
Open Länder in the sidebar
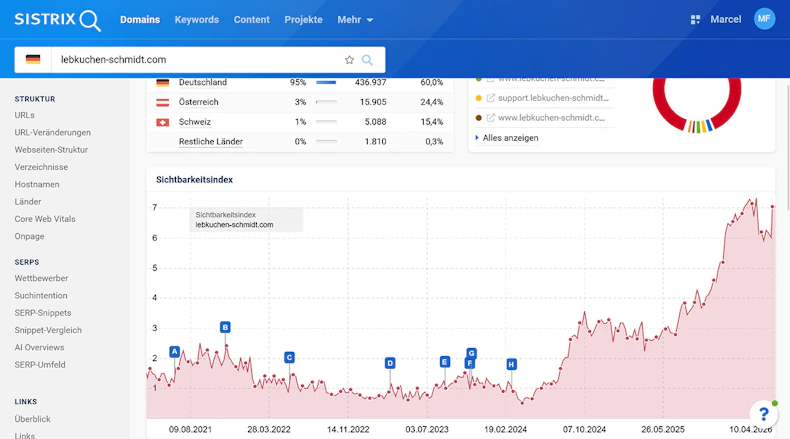pyautogui.click(x=28, y=202)
